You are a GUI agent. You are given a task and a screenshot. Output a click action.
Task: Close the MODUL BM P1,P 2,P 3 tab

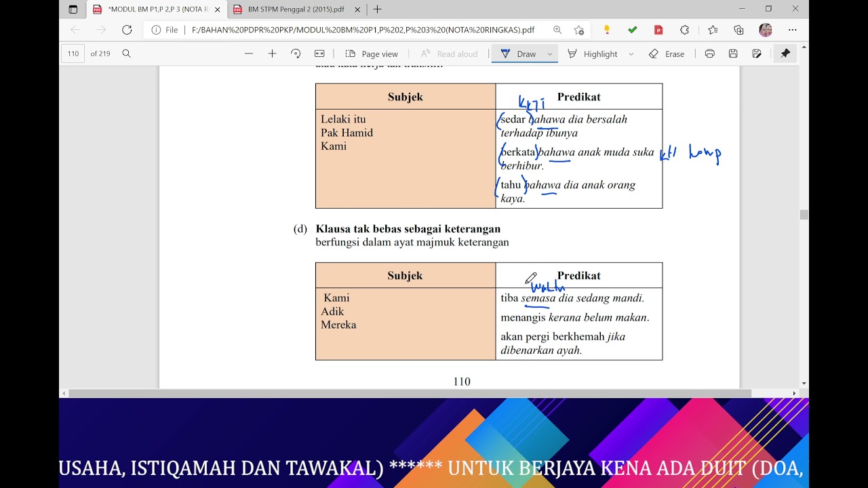pos(217,9)
